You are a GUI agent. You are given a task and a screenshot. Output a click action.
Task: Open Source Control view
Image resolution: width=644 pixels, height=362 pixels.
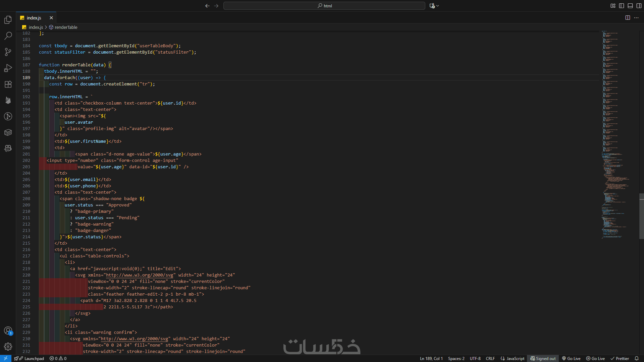pyautogui.click(x=8, y=52)
